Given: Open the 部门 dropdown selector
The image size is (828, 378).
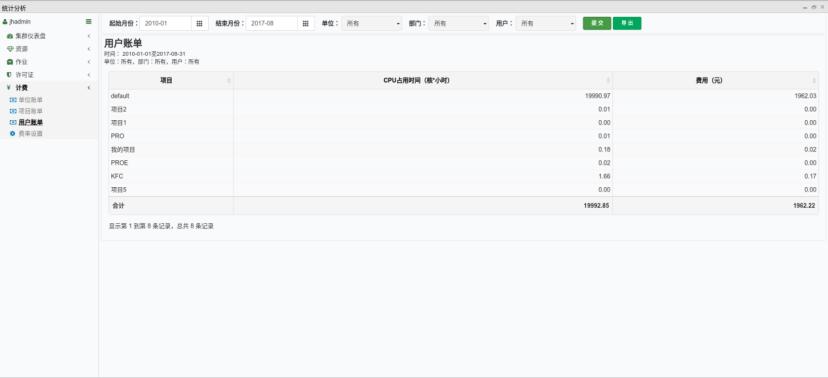Looking at the screenshot, I should (459, 24).
